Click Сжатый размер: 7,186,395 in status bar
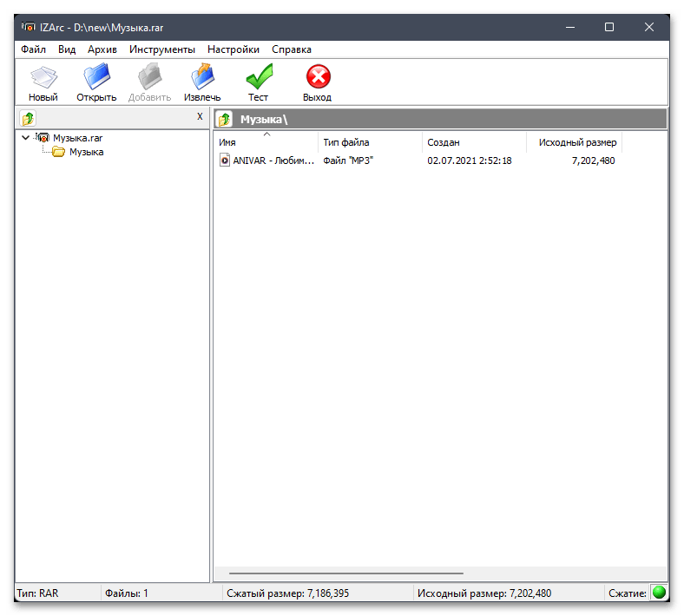 point(287,593)
